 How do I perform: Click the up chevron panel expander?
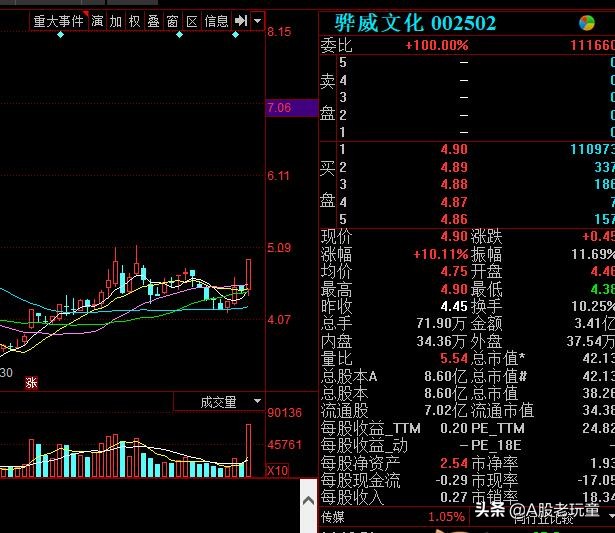pyautogui.click(x=309, y=501)
